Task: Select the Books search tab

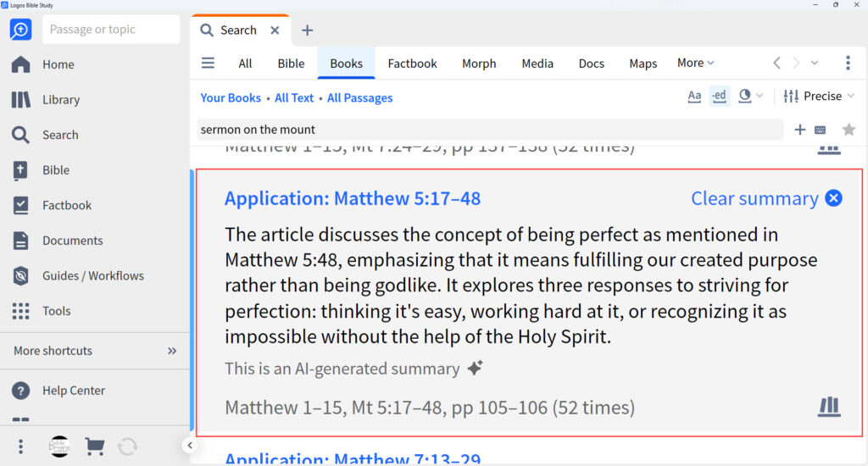Action: pyautogui.click(x=347, y=64)
